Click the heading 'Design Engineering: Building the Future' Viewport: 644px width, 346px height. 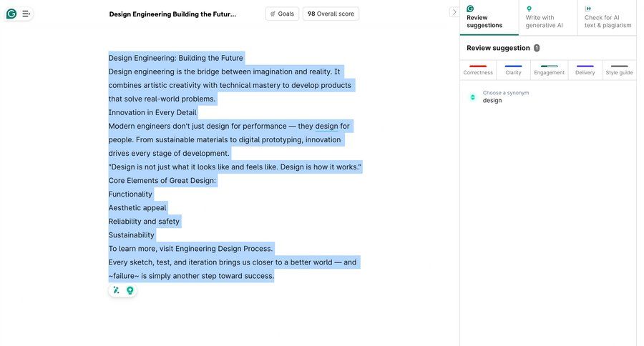[176, 58]
